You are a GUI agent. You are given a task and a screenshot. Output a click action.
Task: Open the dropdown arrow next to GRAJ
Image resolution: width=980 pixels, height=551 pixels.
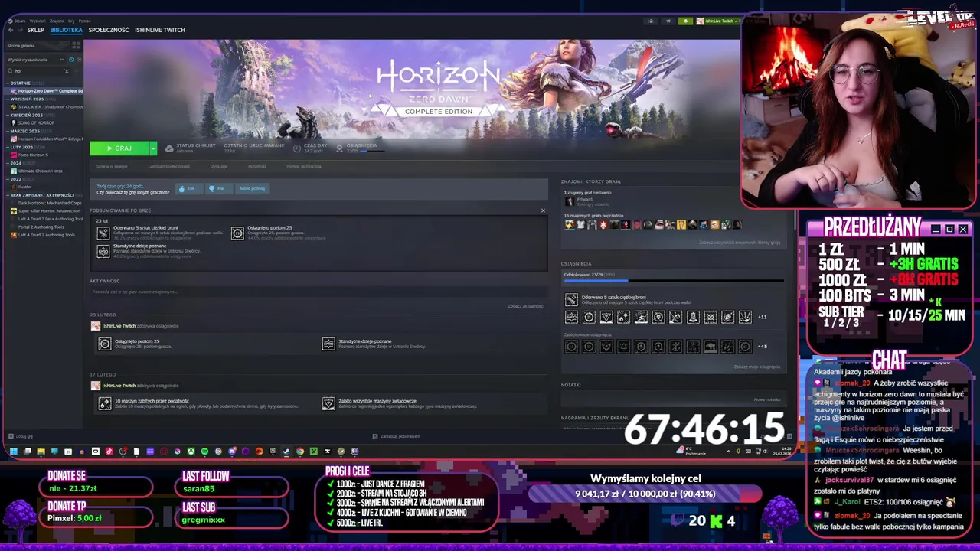pyautogui.click(x=153, y=148)
